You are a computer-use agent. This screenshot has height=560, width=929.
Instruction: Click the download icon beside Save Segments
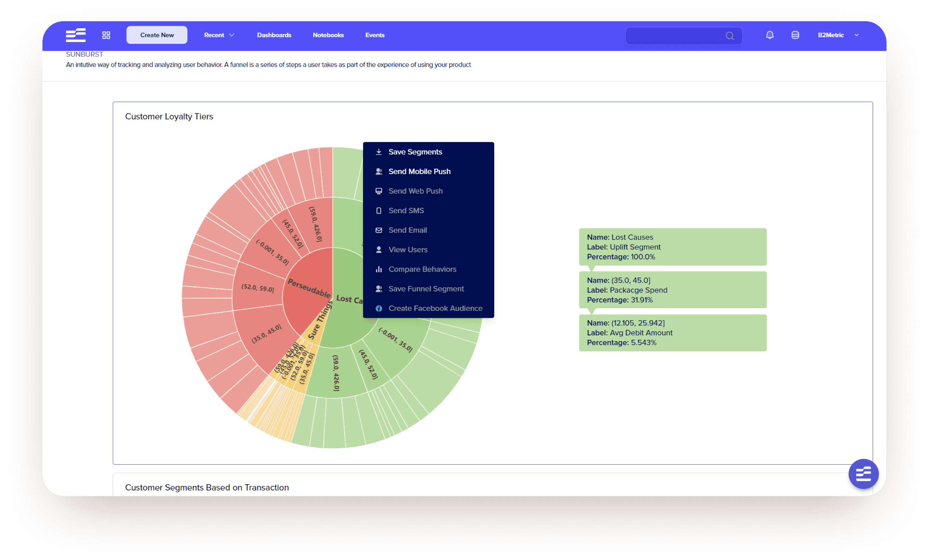click(379, 152)
